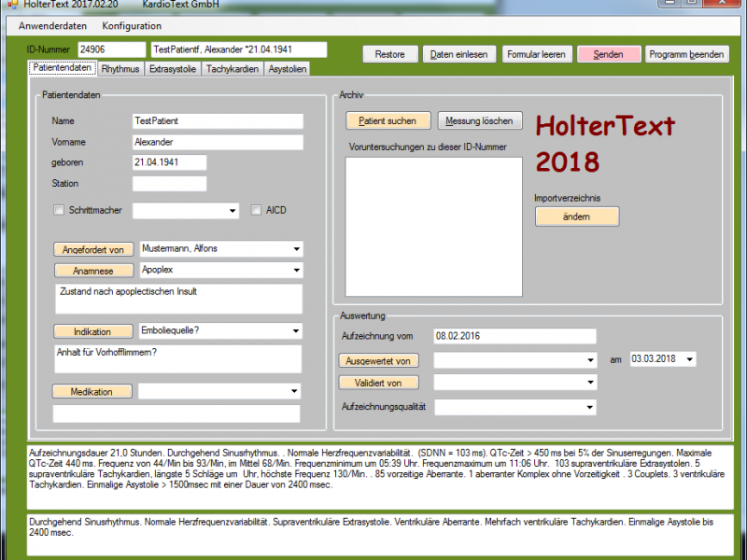The width and height of the screenshot is (747, 560).
Task: Open the Anwenderdaten menu
Action: [x=53, y=26]
